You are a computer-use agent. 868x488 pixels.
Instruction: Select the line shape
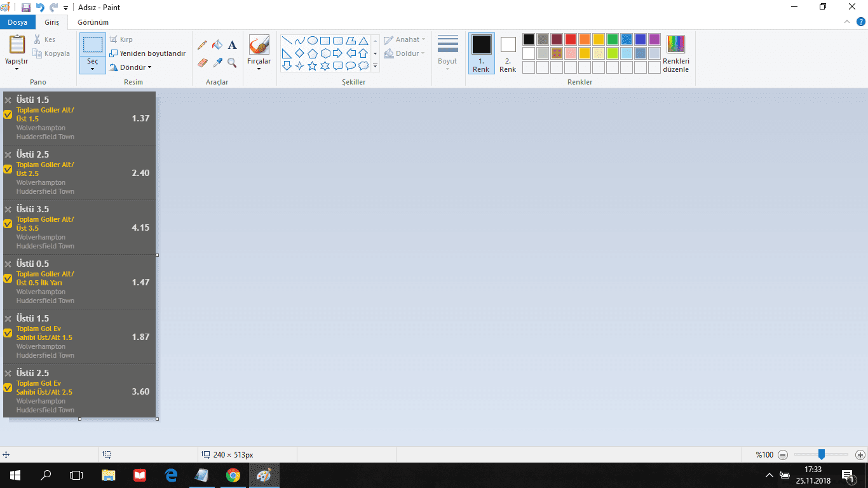287,41
